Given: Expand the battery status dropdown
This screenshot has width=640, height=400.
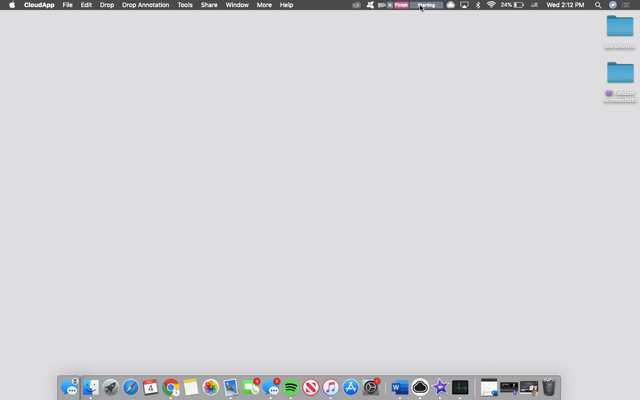Looking at the screenshot, I should 512,5.
